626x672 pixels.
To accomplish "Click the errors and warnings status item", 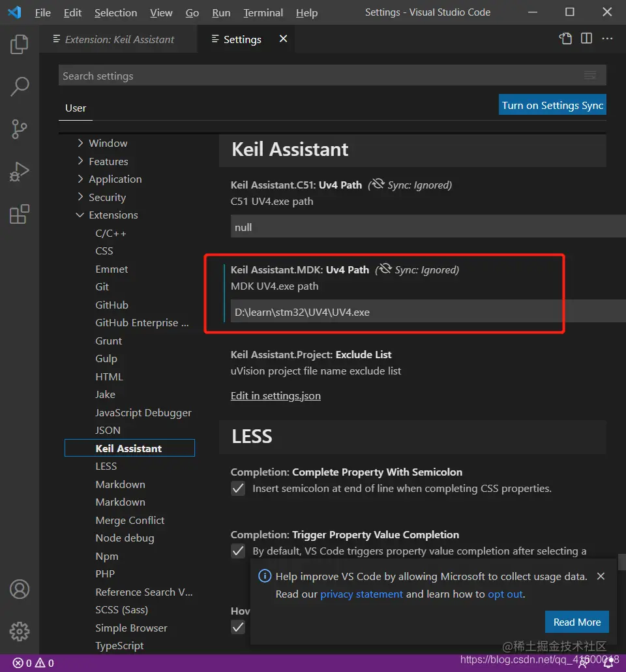I will coord(33,663).
